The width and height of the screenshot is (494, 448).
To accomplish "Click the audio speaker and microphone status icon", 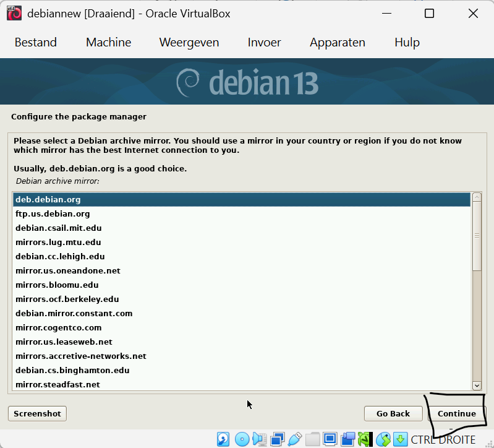I will pos(260,439).
